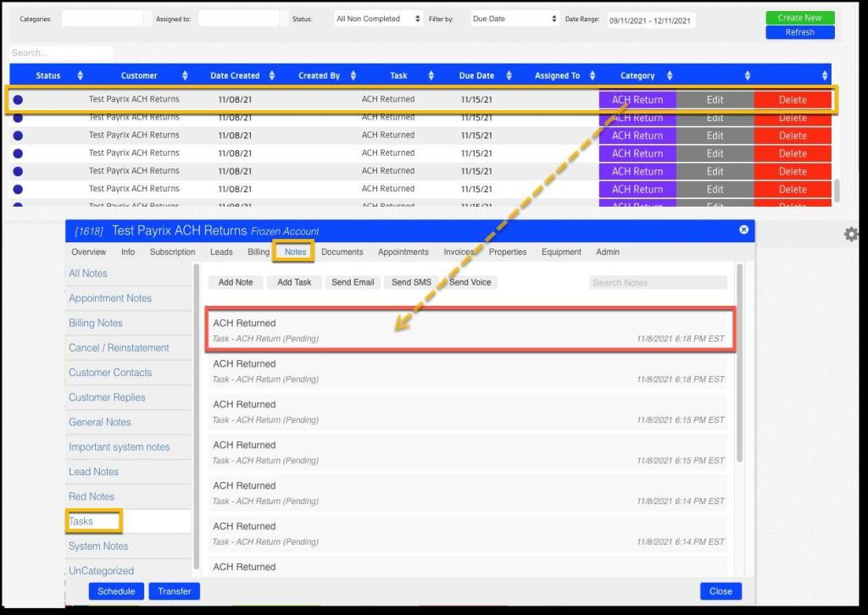Click the Search Notes input field
The height and width of the screenshot is (615, 868).
(658, 282)
